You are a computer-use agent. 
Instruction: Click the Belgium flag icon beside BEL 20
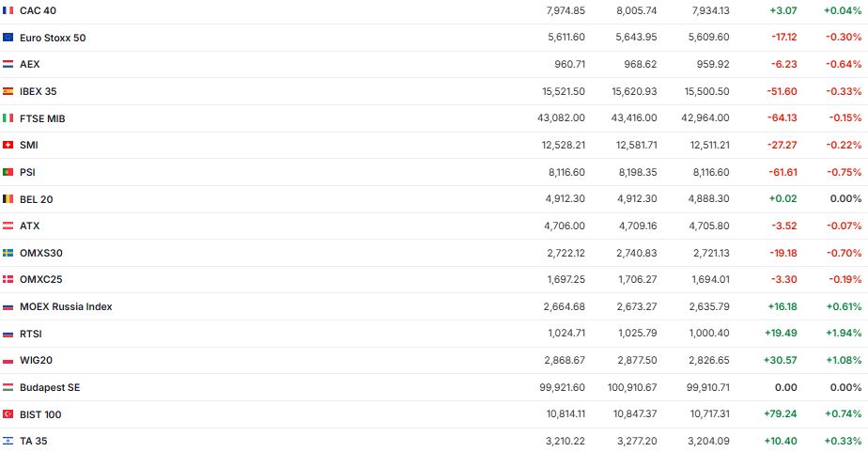pos(8,199)
